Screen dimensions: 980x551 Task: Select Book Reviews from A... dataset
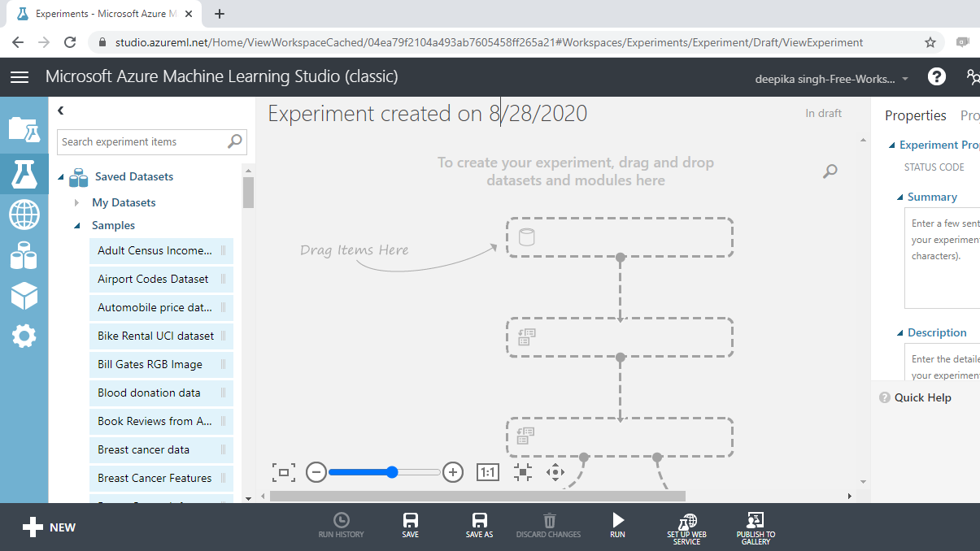pos(161,421)
